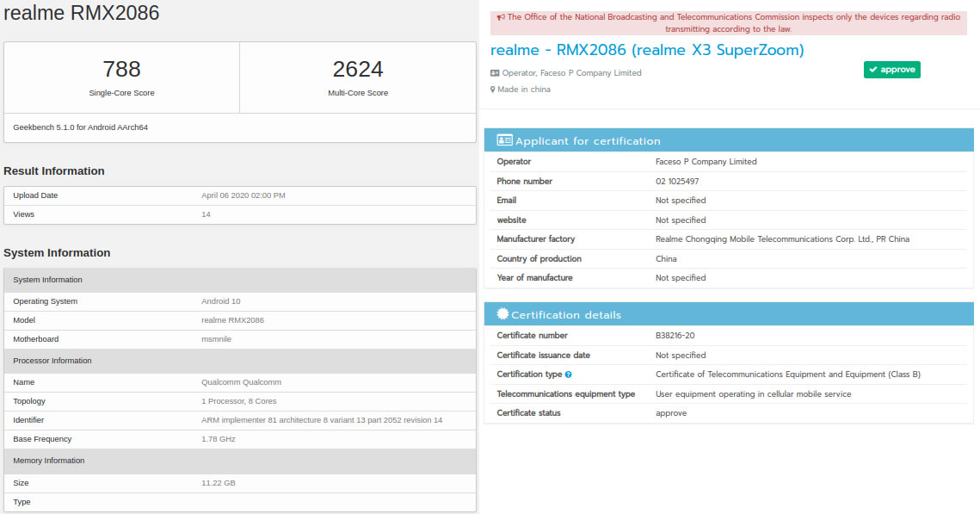Click the Made in china text
980x514 pixels.
pyautogui.click(x=524, y=90)
